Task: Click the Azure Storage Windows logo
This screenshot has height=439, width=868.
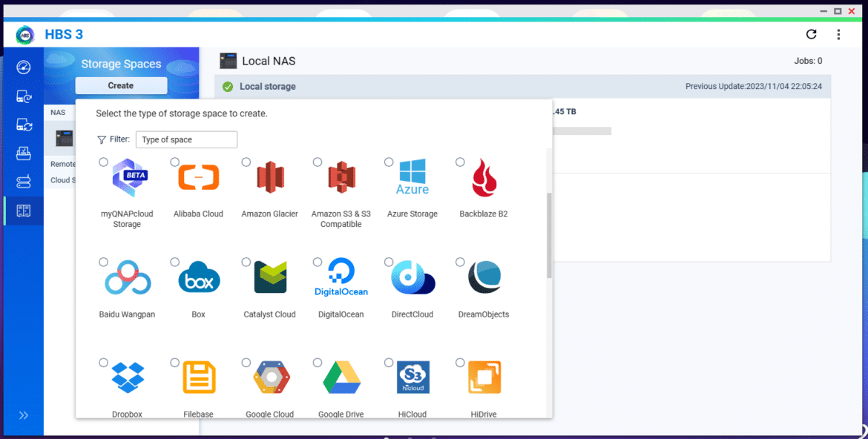Action: (412, 176)
